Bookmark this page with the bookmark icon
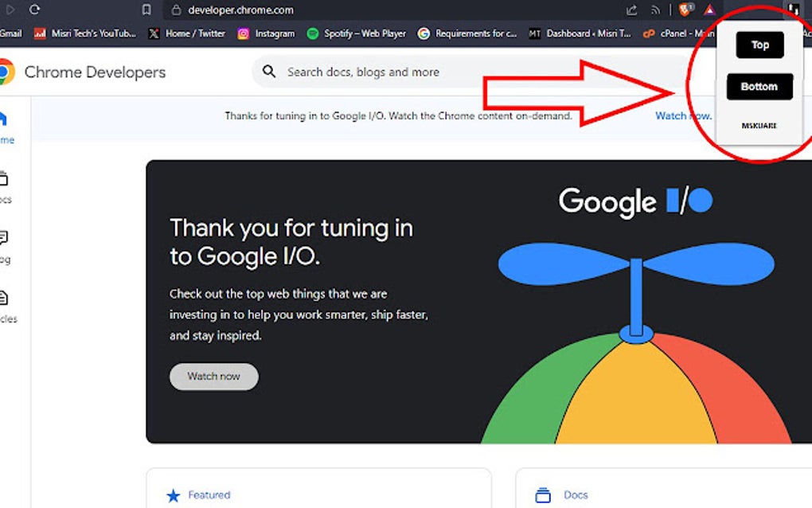 146,10
